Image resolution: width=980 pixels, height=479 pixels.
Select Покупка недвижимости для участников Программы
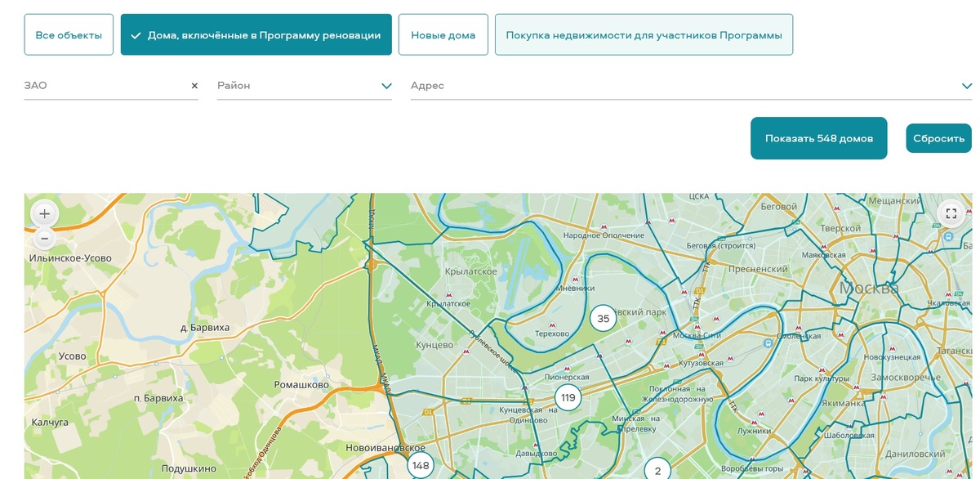(644, 35)
